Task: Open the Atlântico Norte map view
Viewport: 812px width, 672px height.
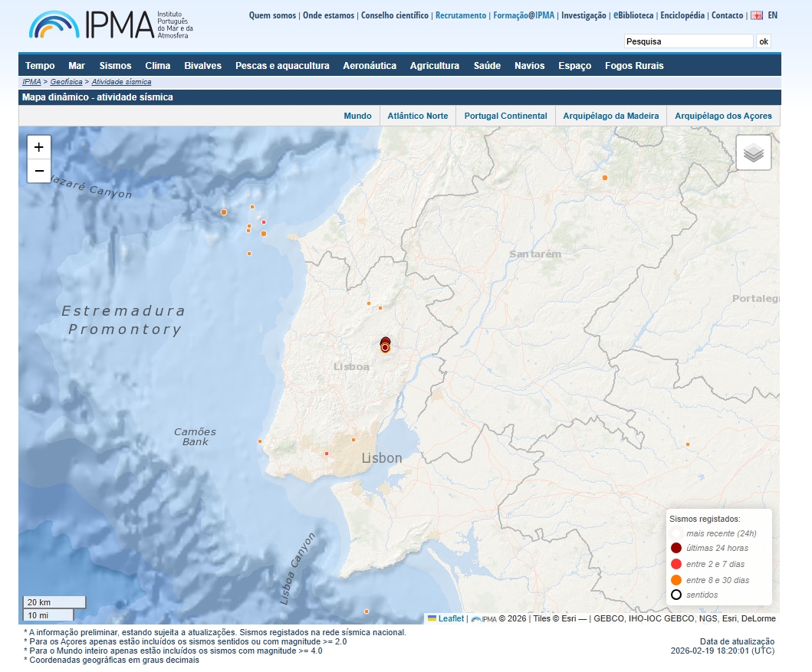Action: coord(417,116)
